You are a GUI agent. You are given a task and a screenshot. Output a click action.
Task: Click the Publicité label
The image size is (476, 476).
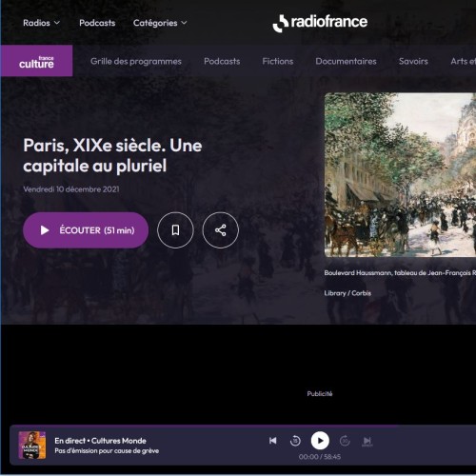(320, 394)
